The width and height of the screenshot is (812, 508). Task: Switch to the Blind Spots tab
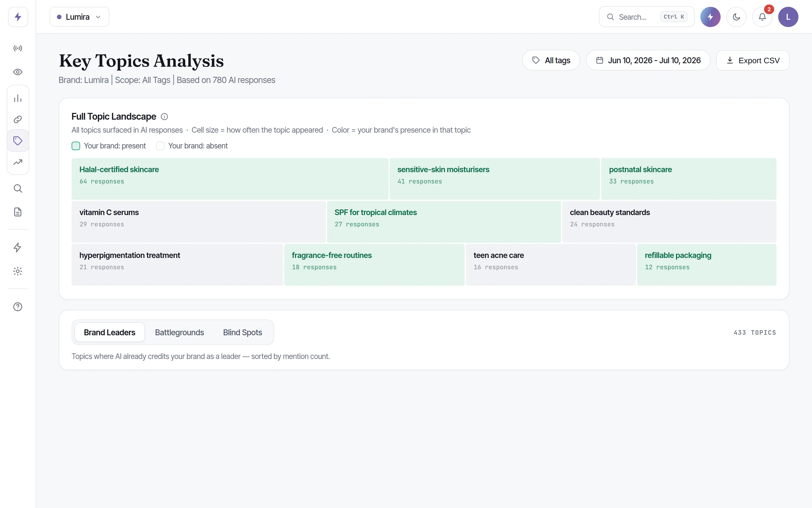[x=242, y=332]
